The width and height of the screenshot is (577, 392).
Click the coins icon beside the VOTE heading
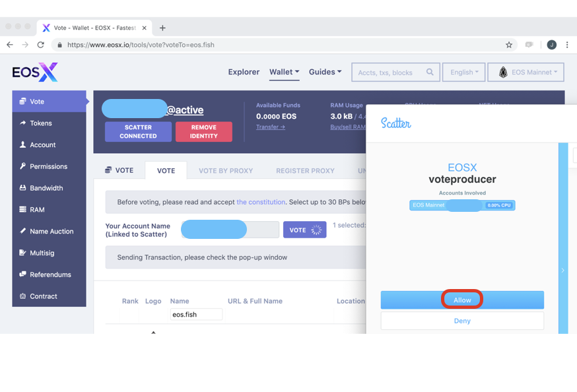(108, 170)
